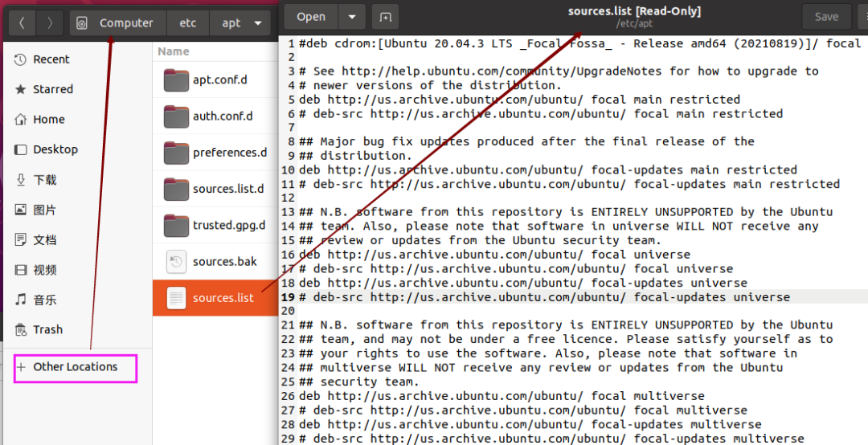Place cursor on line 16 focal universe
This screenshot has width=868, height=445.
click(x=494, y=255)
